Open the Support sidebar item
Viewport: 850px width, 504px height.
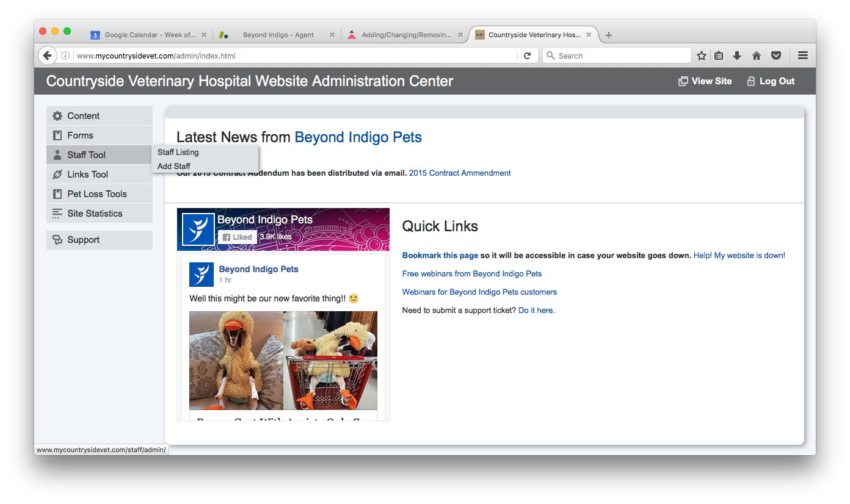[100, 240]
